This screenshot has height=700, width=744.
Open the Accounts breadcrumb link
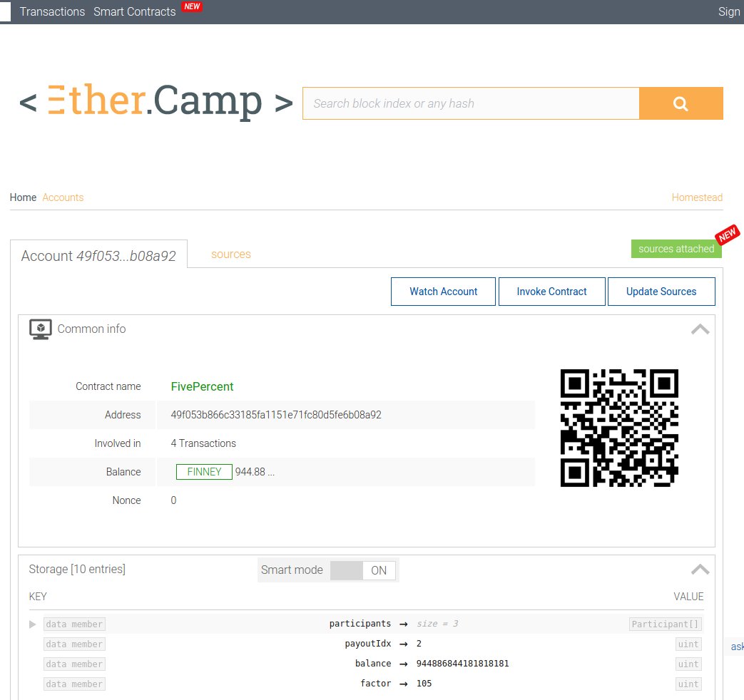pyautogui.click(x=63, y=197)
